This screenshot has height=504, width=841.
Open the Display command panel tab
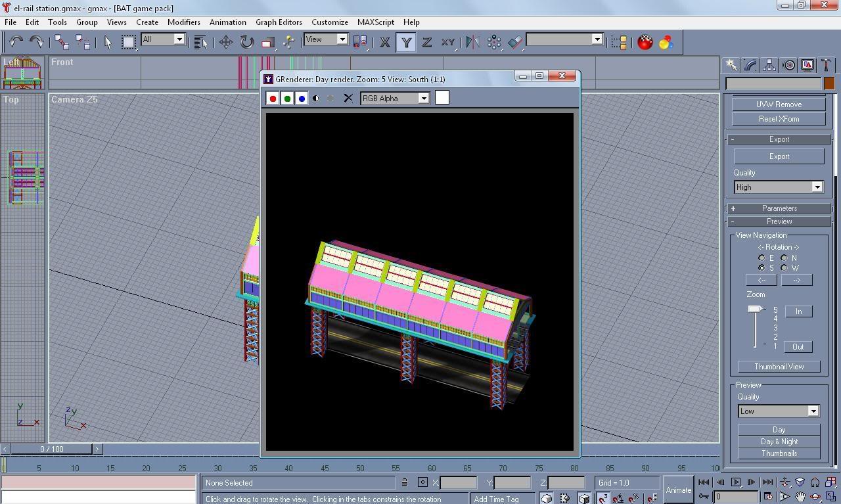click(x=807, y=65)
